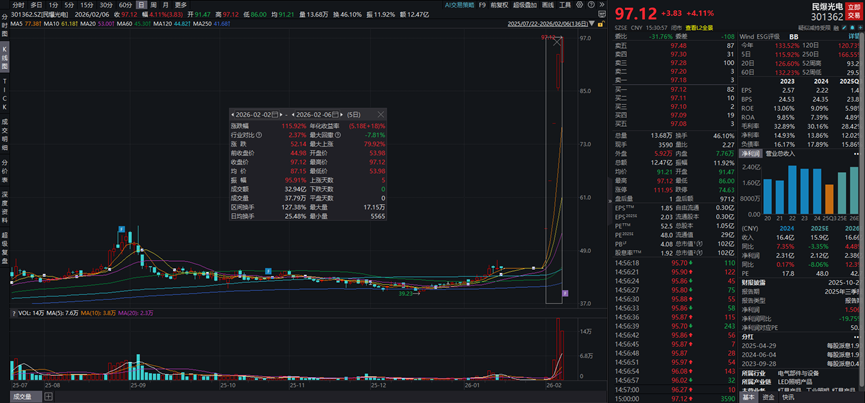
Task: Click the blue marker flag on the candlestick chart
Action: (x=119, y=230)
